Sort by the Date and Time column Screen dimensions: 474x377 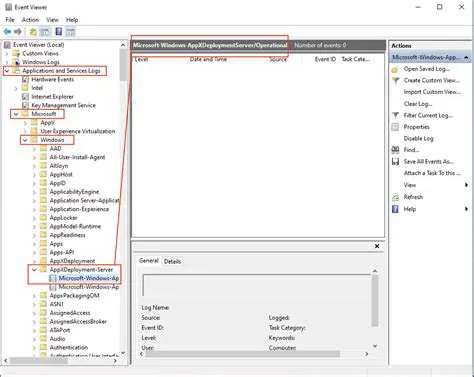[x=208, y=59]
